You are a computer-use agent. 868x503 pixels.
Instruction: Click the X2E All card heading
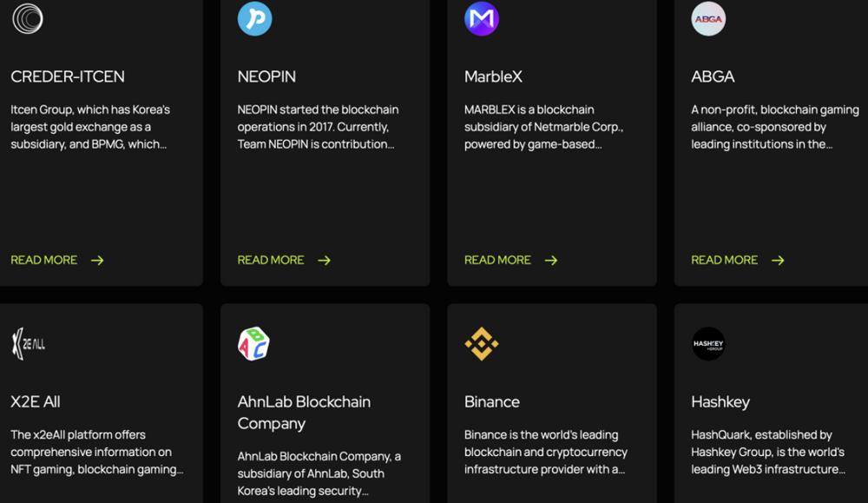click(36, 401)
